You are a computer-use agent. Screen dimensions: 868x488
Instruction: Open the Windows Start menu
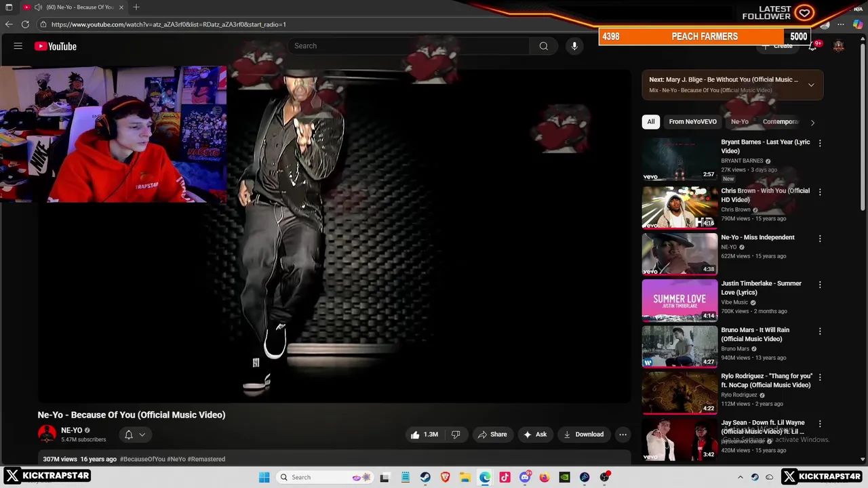click(264, 477)
